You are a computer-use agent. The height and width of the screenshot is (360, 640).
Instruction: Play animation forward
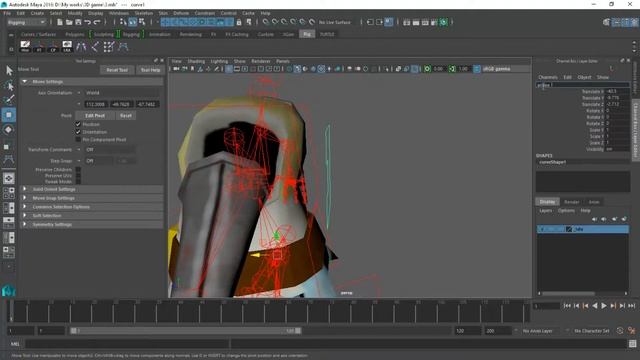tap(604, 306)
